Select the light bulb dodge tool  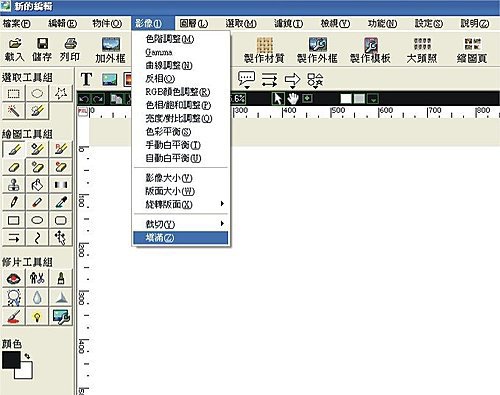(37, 316)
